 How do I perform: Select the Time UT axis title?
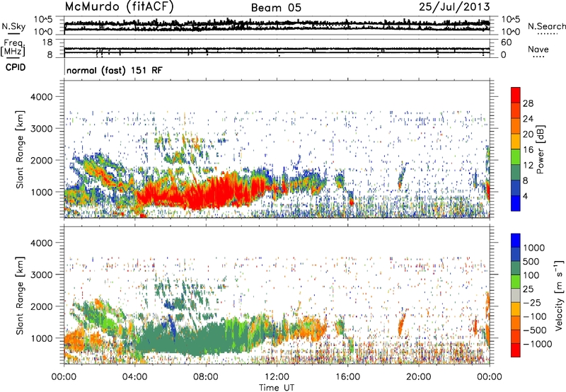(277, 387)
